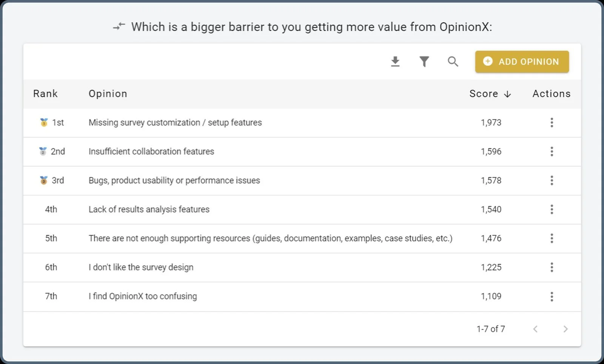The width and height of the screenshot is (604, 364).
Task: Click the Opinion column header
Action: click(108, 94)
